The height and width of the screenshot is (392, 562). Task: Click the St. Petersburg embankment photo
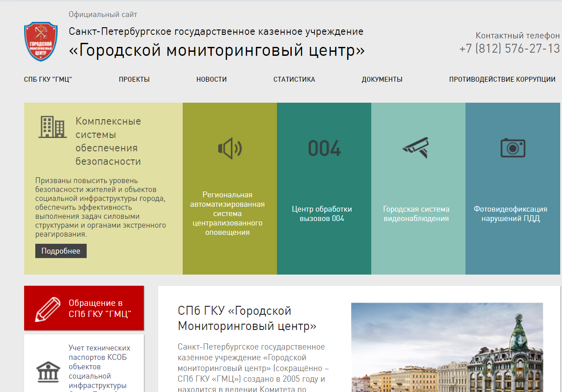tap(447, 347)
